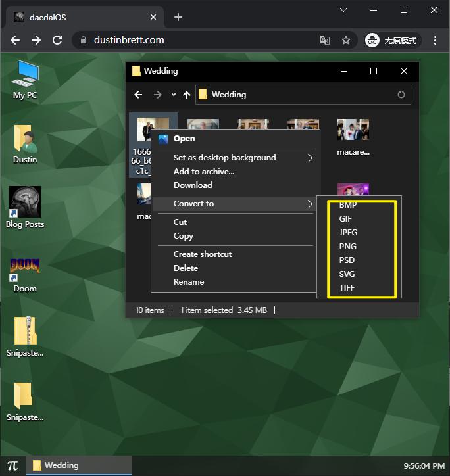Click the 10 items status text
The height and width of the screenshot is (476, 450).
(150, 310)
